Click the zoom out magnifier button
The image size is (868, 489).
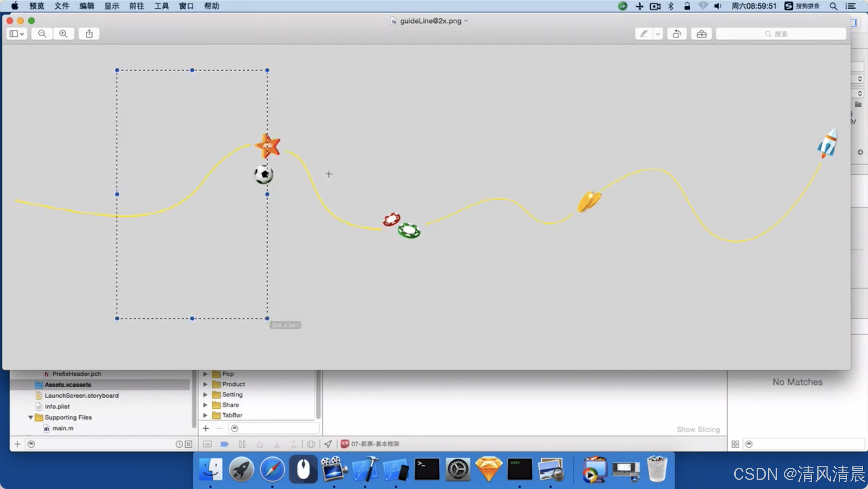coord(42,34)
